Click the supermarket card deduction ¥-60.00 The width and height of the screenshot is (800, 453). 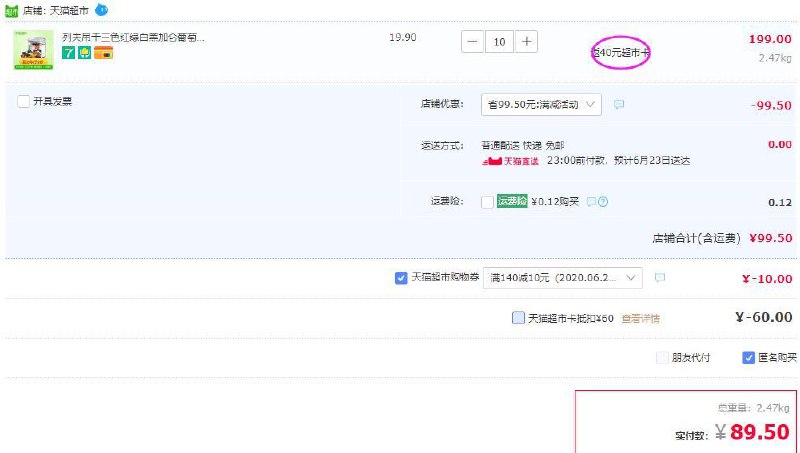coord(764,317)
